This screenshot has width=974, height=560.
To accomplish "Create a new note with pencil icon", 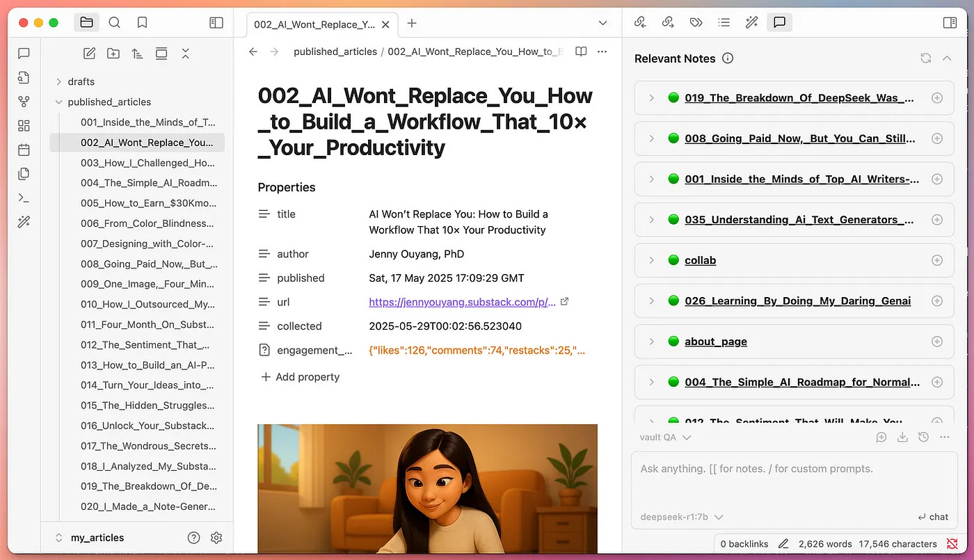I will 89,54.
